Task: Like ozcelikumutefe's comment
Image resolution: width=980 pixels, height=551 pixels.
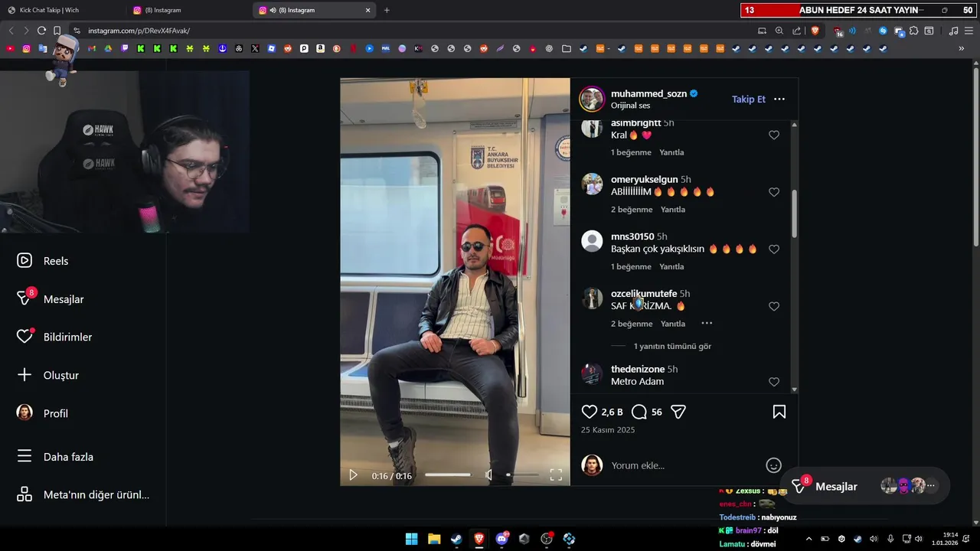Action: (x=774, y=306)
